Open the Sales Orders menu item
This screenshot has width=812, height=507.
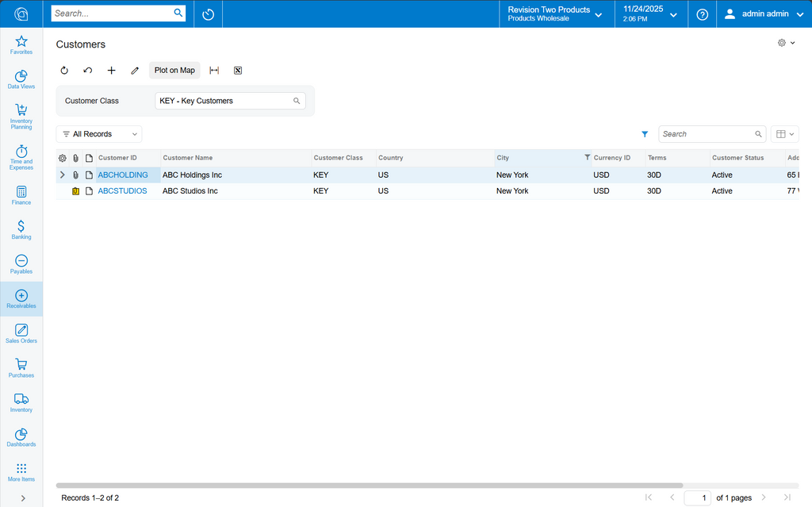tap(21, 333)
